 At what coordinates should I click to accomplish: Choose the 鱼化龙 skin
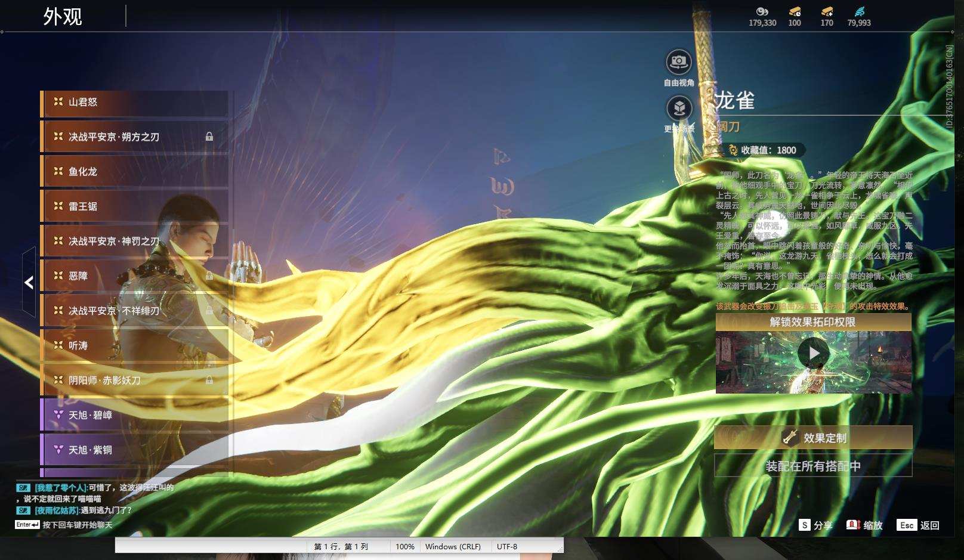(x=134, y=172)
